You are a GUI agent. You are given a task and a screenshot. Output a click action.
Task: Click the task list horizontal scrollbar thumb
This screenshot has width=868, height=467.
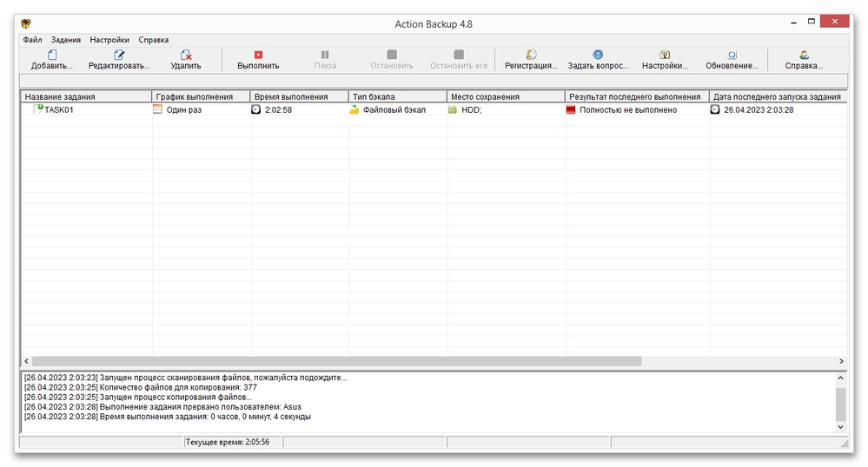tap(336, 361)
